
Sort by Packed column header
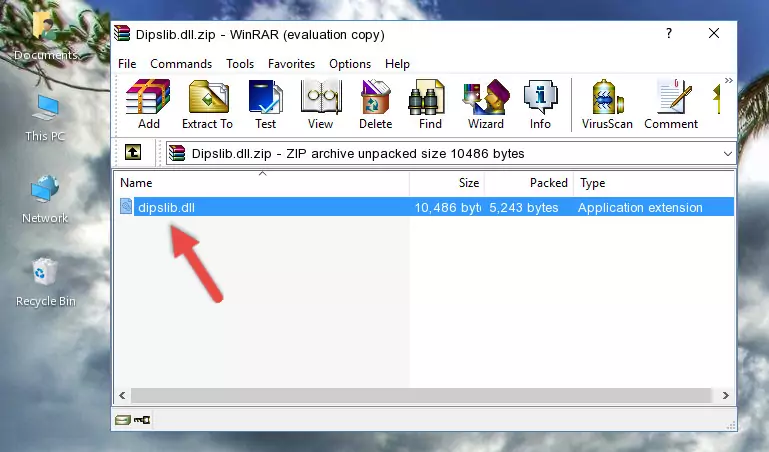pyautogui.click(x=529, y=183)
